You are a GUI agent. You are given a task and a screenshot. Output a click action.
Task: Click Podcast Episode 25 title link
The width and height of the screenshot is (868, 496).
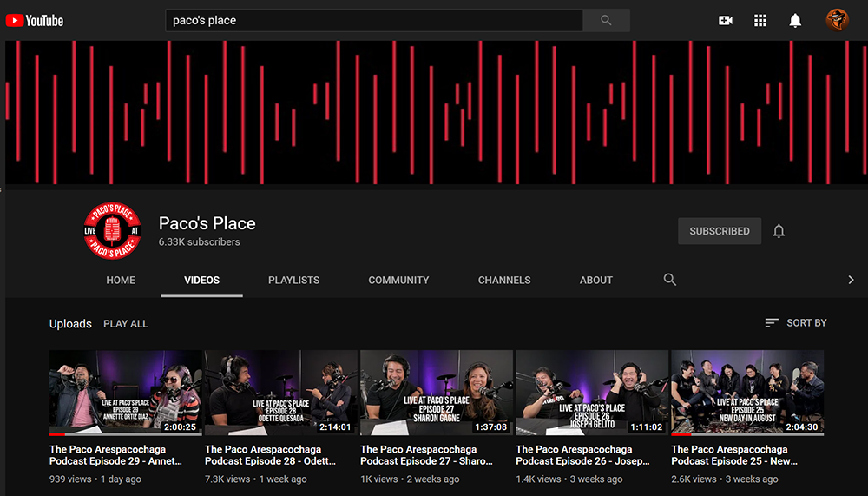coord(734,455)
